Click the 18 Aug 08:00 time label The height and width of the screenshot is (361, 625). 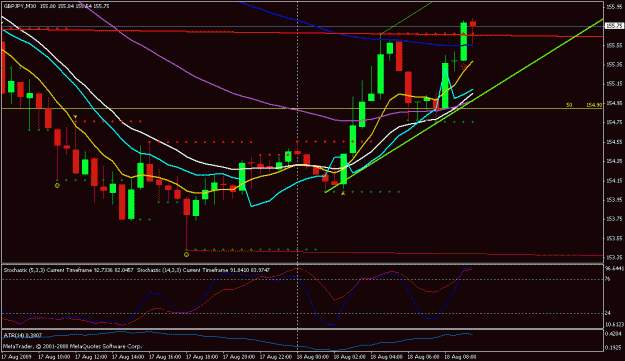point(460,357)
